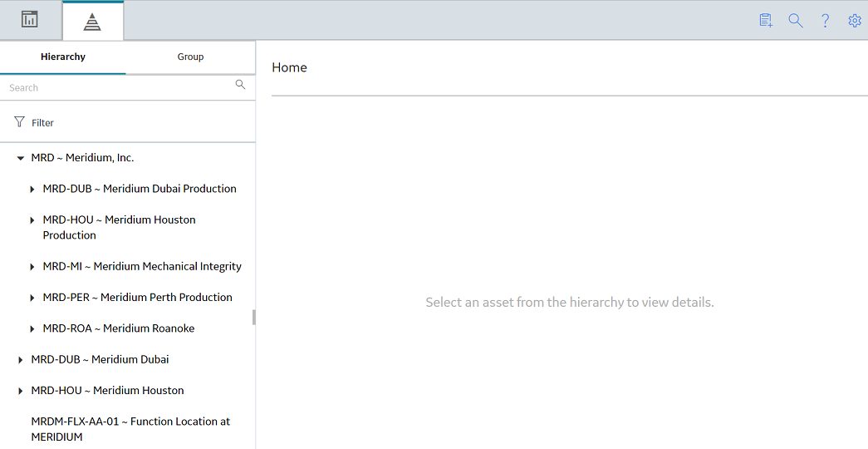Expand top-level MRD-HOU ~ Meridium Houston
The height and width of the screenshot is (449, 868).
(21, 391)
